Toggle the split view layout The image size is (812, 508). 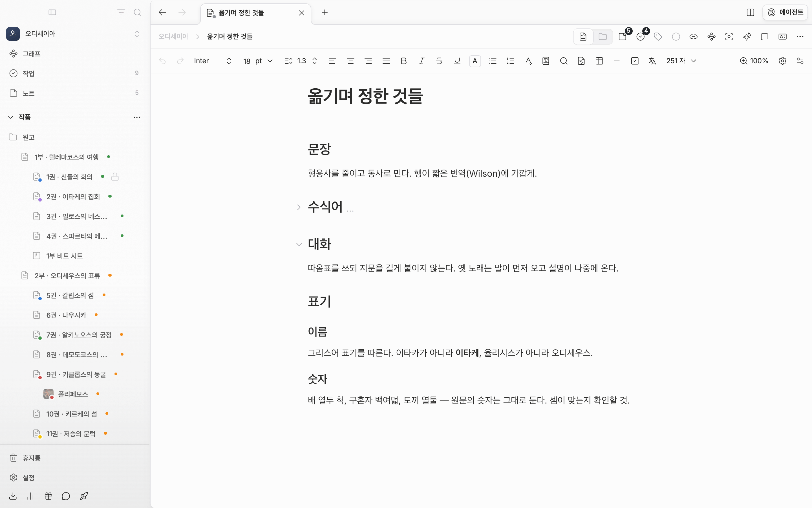coord(751,12)
